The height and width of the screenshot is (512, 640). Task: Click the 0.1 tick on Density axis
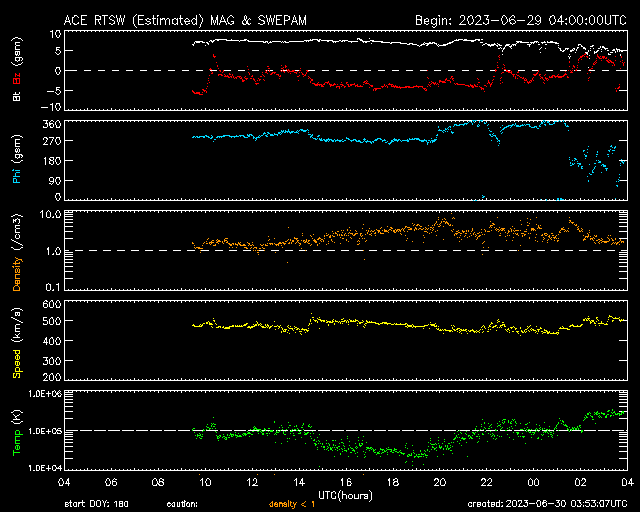tap(53, 287)
